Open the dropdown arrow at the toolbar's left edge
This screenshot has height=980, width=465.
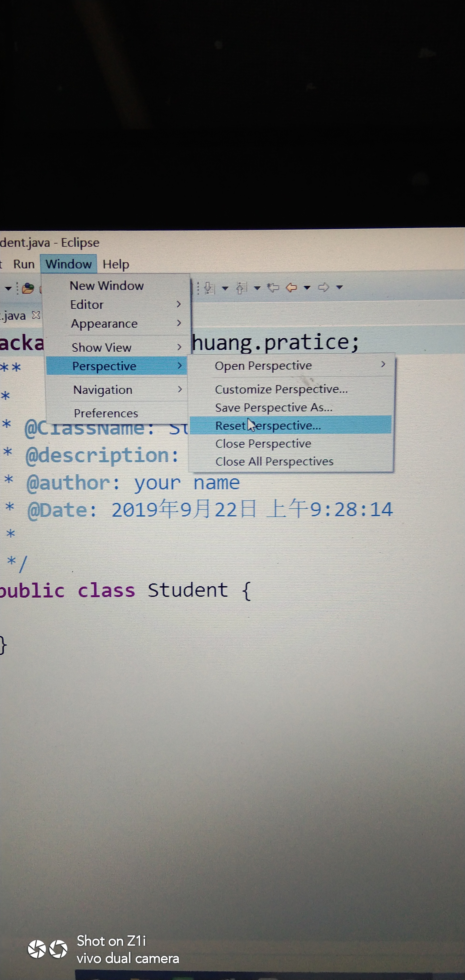[8, 288]
